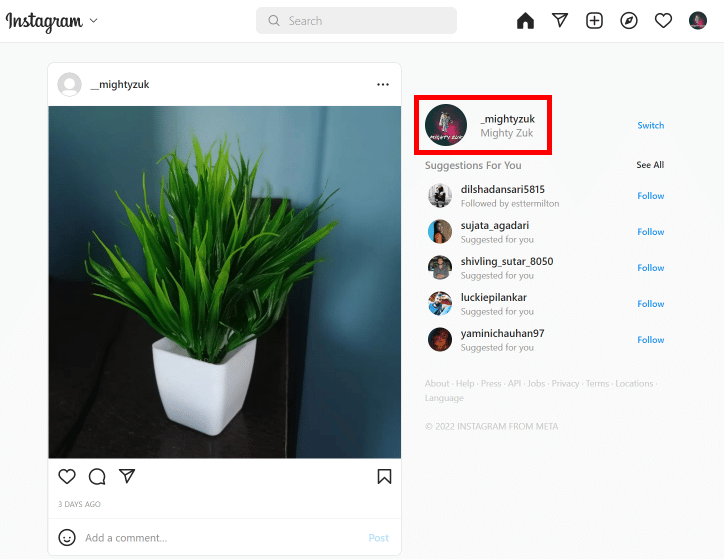The width and height of the screenshot is (724, 560).
Task: Open dilshadansari5815 profile name
Action: click(503, 189)
